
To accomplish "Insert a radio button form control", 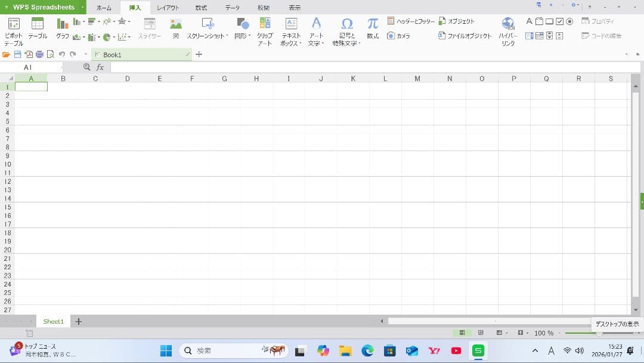I will [569, 21].
